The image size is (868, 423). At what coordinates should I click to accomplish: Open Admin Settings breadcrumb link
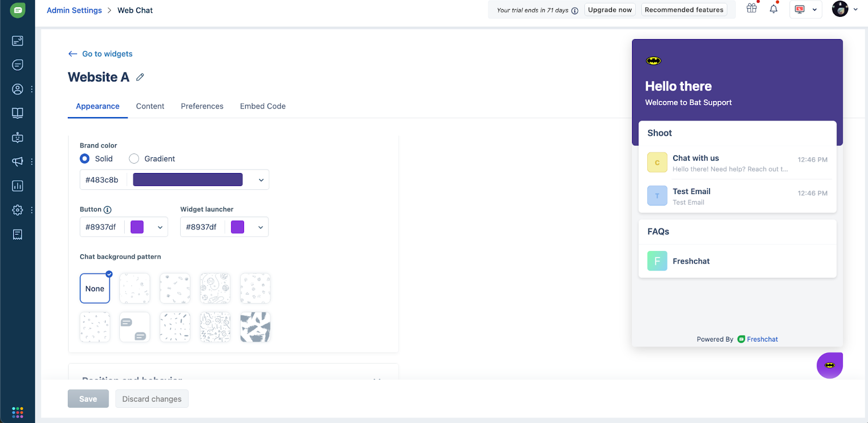click(74, 10)
